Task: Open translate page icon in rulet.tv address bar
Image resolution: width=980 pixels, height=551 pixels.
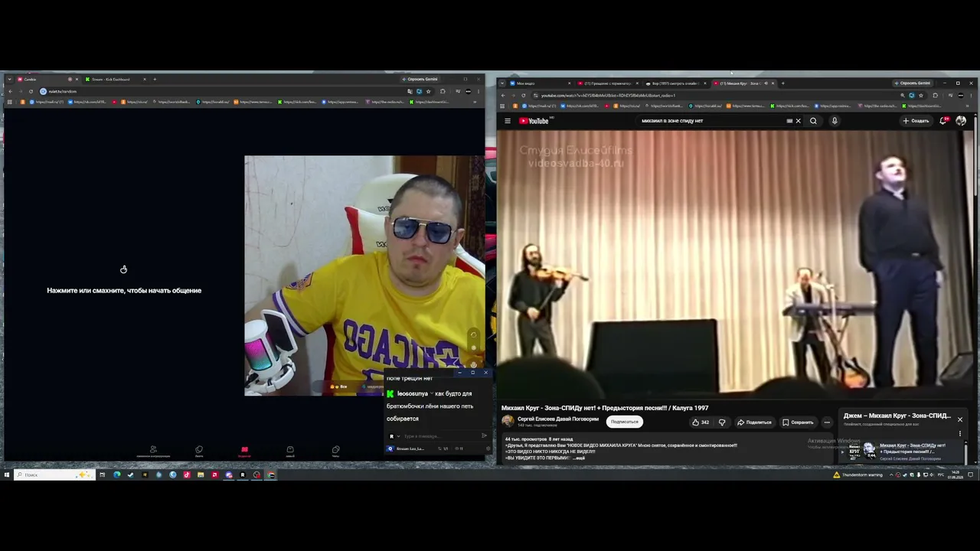Action: pyautogui.click(x=410, y=92)
